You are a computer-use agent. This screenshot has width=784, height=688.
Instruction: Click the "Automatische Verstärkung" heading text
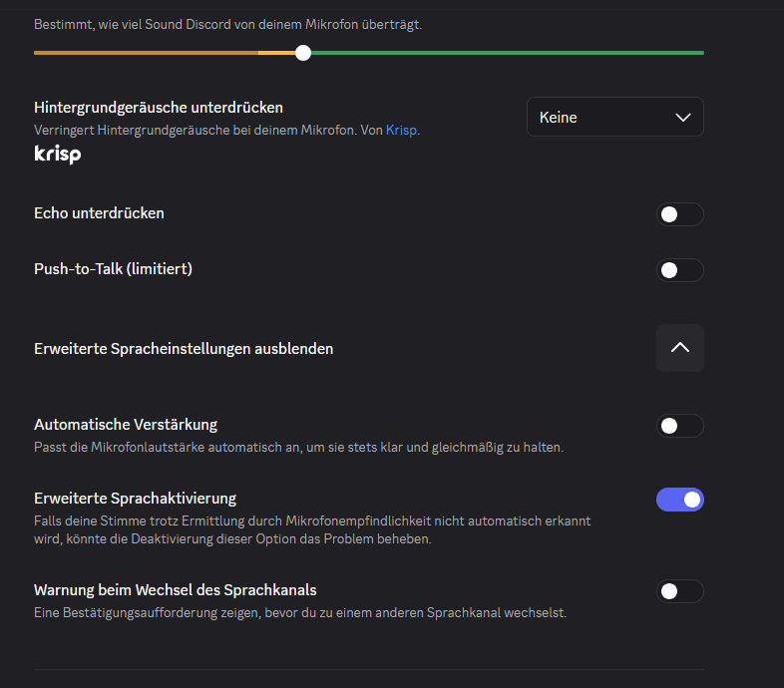[x=126, y=425]
